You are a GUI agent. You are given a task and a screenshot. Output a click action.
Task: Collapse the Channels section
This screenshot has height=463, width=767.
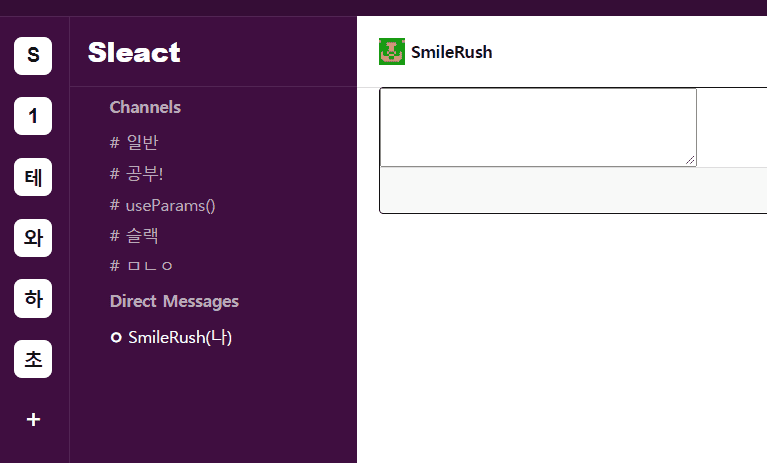click(145, 107)
